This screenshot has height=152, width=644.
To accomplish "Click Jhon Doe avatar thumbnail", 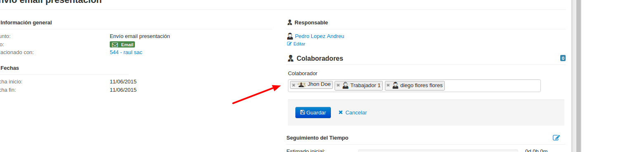I will [302, 84].
